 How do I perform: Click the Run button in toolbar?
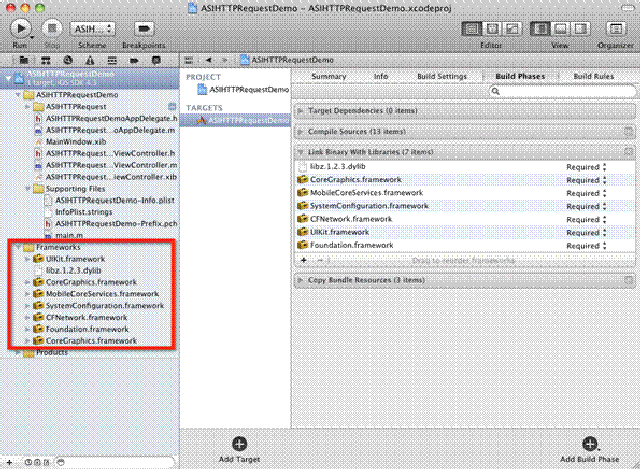[21, 29]
